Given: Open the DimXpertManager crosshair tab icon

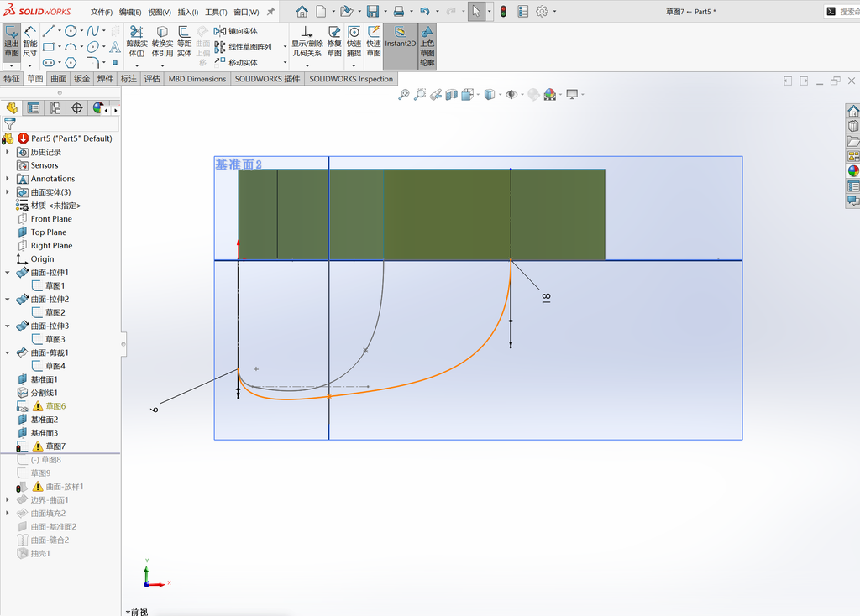Looking at the screenshot, I should pyautogui.click(x=76, y=108).
